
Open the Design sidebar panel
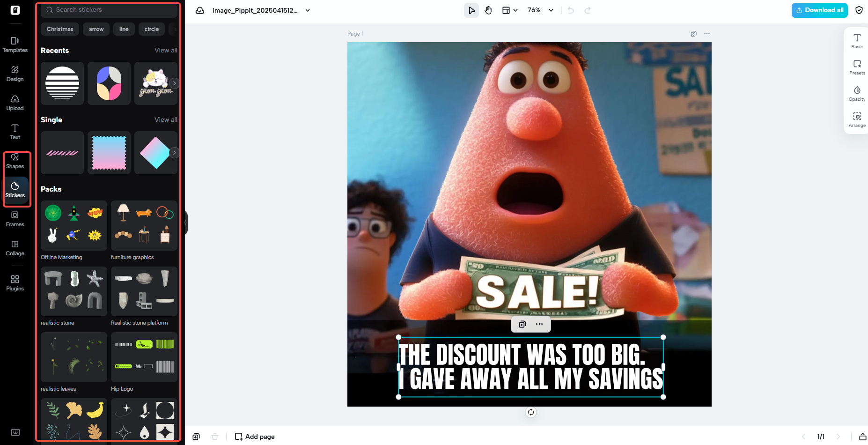[15, 74]
